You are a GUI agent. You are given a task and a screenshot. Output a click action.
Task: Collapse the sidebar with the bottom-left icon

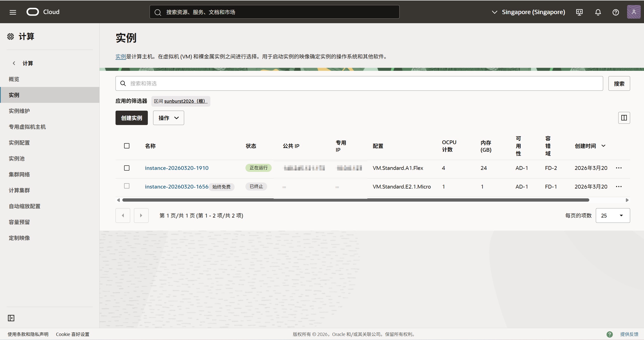point(11,318)
